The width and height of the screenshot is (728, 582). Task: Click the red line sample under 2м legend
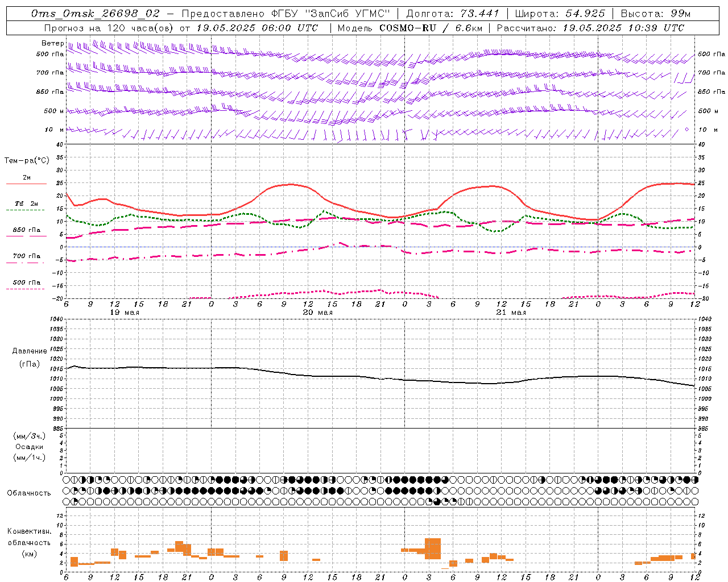tap(26, 184)
